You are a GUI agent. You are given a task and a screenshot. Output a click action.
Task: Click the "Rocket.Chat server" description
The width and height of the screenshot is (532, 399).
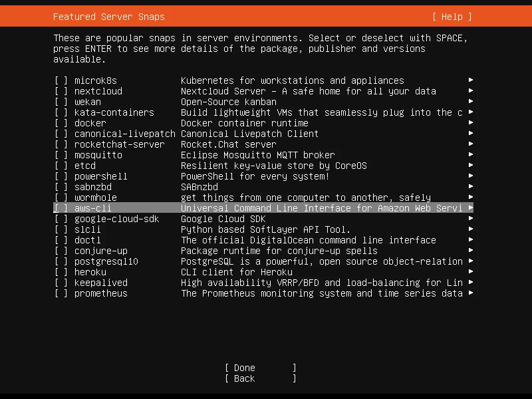pyautogui.click(x=229, y=144)
